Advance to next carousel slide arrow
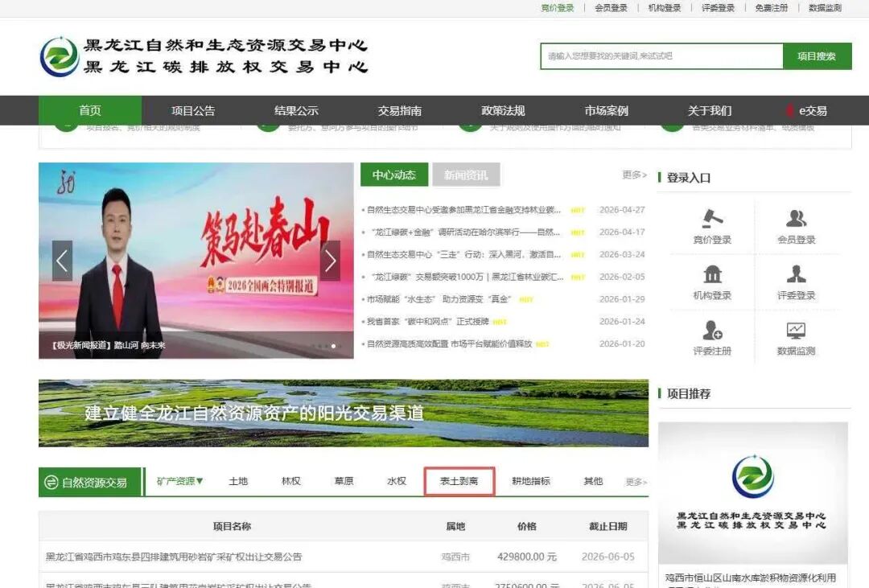 pos(331,261)
